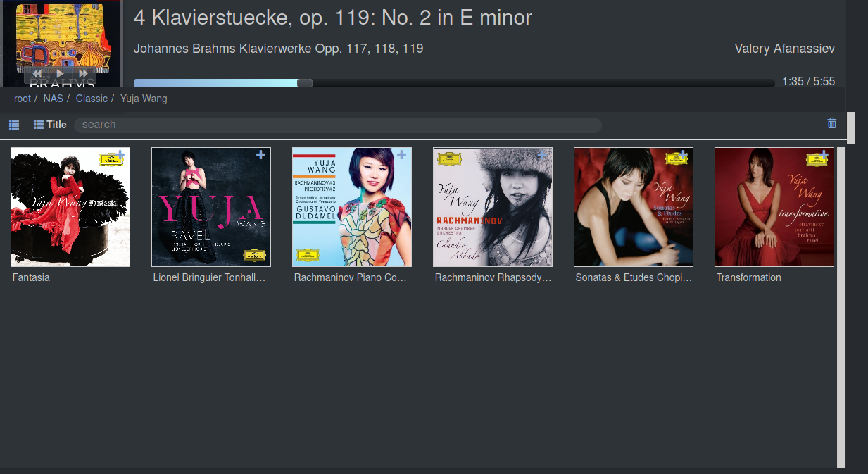Click the Fantasia album title
The image size is (868, 474).
[x=31, y=277]
